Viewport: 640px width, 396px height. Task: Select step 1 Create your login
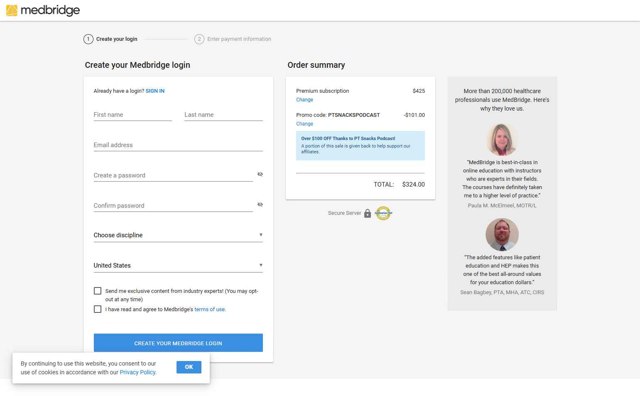tap(111, 39)
